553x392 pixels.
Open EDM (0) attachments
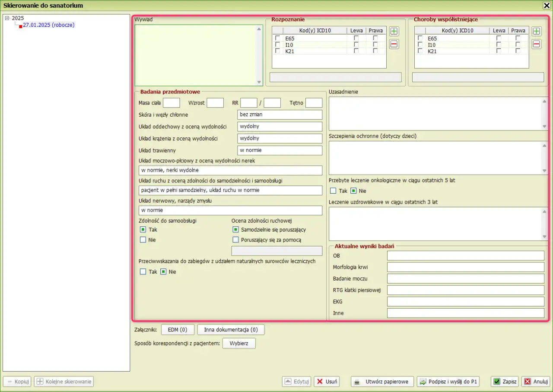178,330
